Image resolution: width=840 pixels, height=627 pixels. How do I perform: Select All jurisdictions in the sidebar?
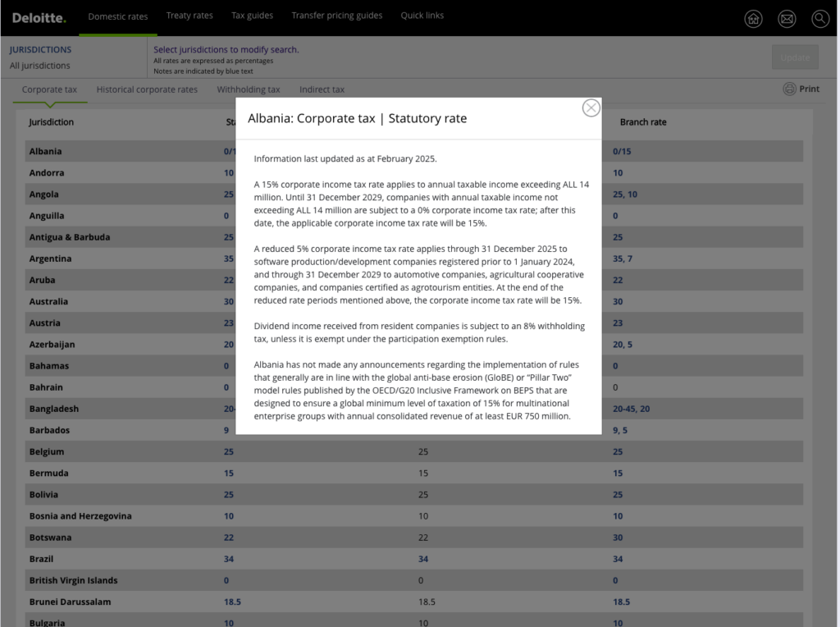point(39,66)
